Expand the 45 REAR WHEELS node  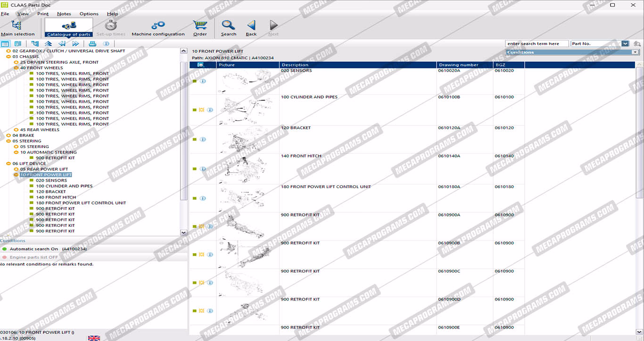(x=16, y=130)
